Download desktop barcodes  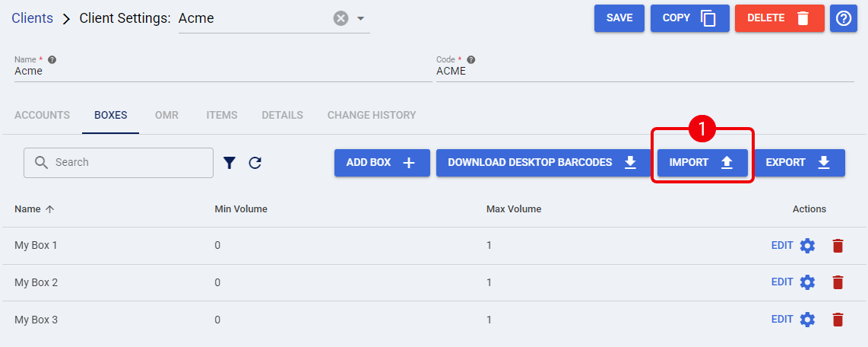[x=543, y=163]
